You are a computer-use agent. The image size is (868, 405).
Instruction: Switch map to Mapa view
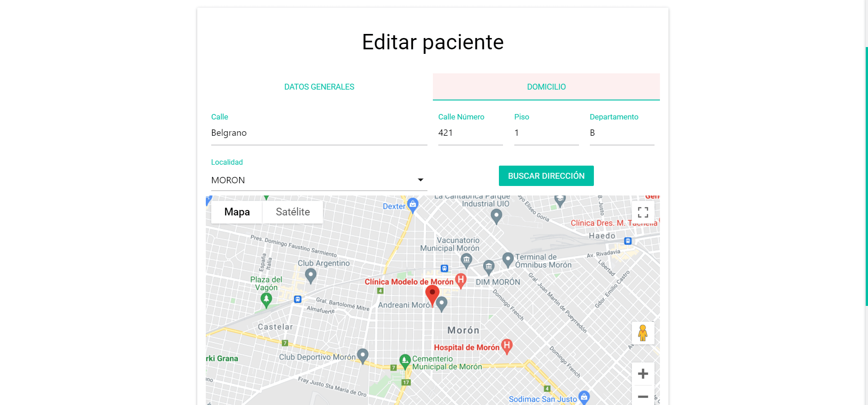[x=237, y=212]
